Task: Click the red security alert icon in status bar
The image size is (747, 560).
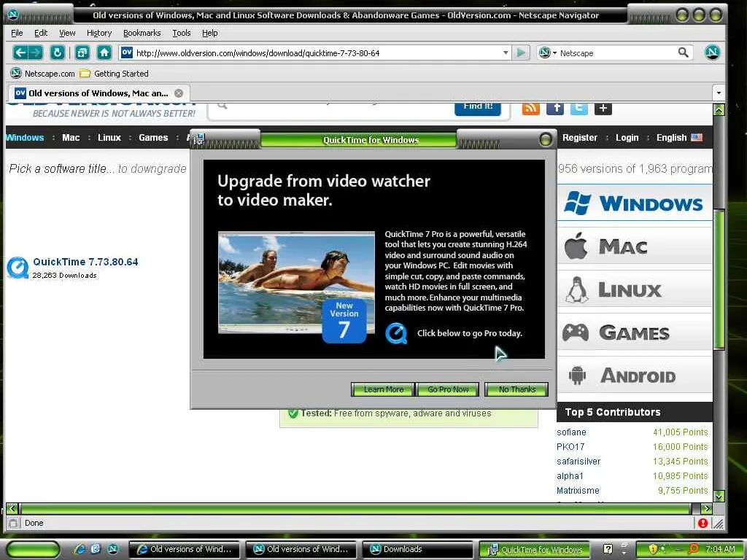Action: (x=703, y=523)
